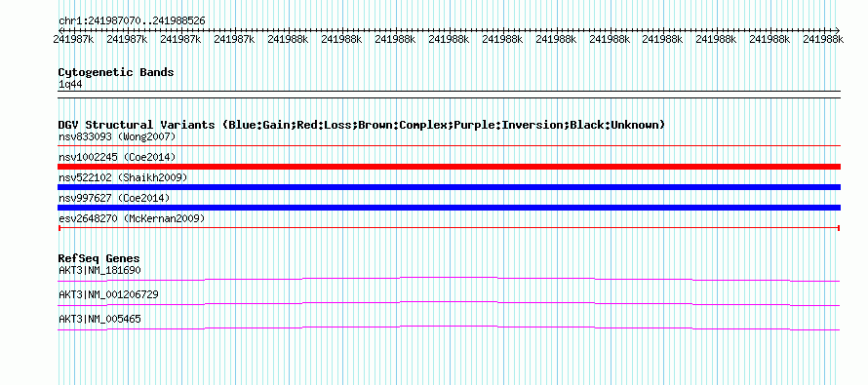Select the Cytogenetic Bands track title
This screenshot has height=385, width=868.
pyautogui.click(x=116, y=72)
